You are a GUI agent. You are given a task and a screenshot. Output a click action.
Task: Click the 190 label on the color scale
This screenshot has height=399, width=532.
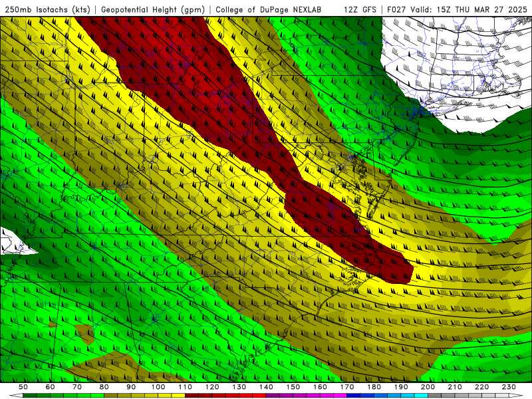coord(401,387)
